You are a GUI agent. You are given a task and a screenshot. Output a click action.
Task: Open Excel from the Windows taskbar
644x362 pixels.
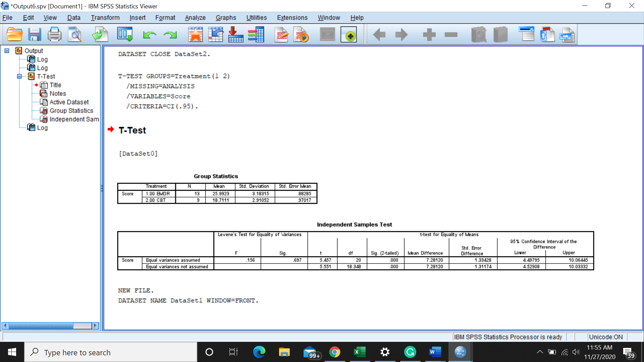pyautogui.click(x=359, y=352)
